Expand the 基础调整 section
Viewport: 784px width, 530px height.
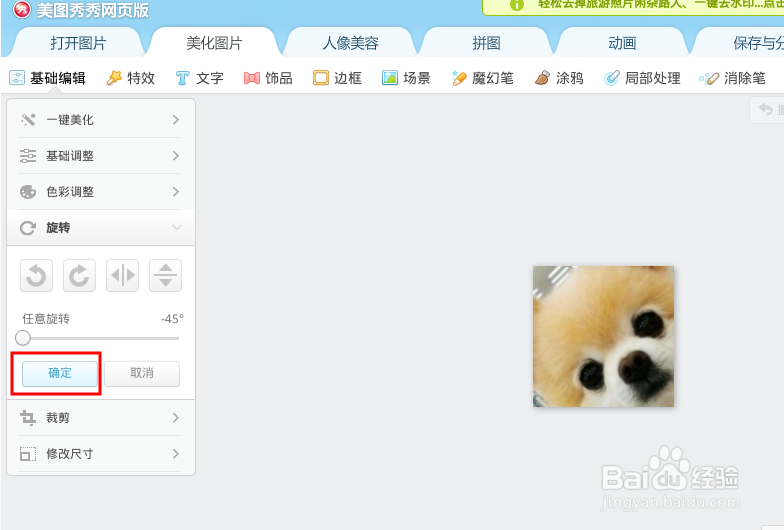[100, 156]
